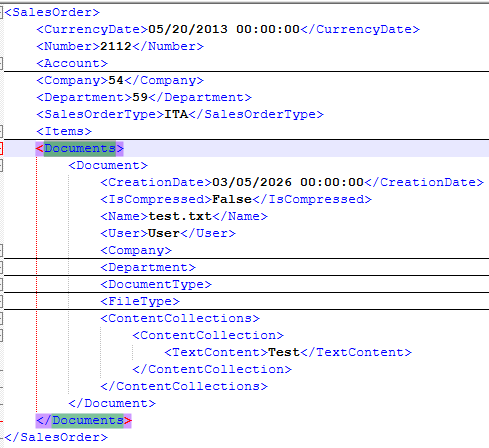Click the highlighted closing Documents tag

coord(84,421)
